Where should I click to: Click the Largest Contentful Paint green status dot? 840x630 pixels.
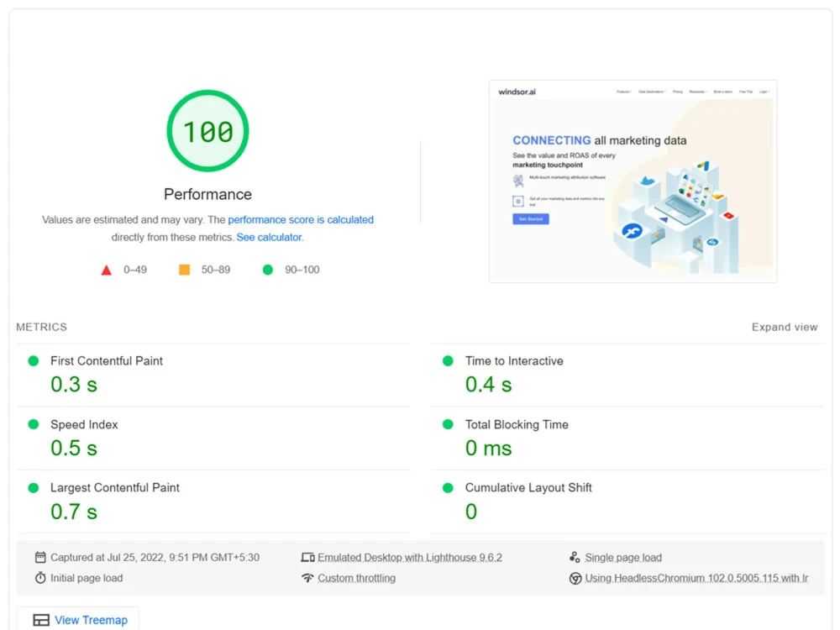point(34,488)
